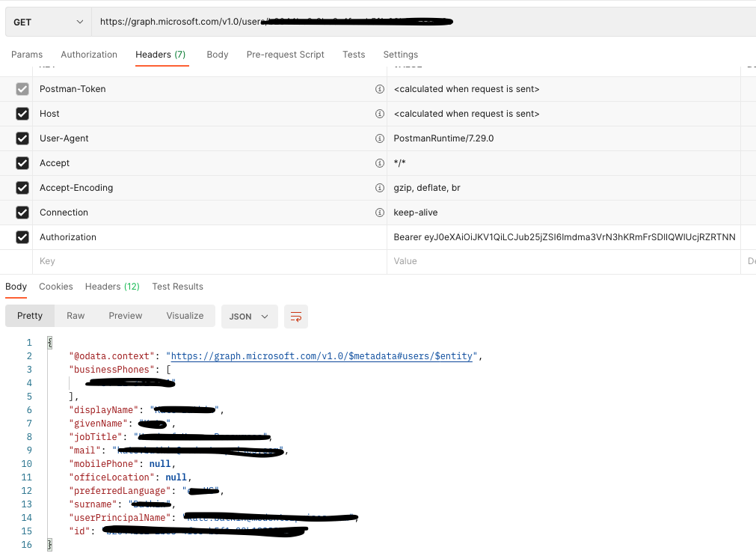The height and width of the screenshot is (556, 756).
Task: Click the Accept-Encoding header key cell
Action: pyautogui.click(x=209, y=188)
